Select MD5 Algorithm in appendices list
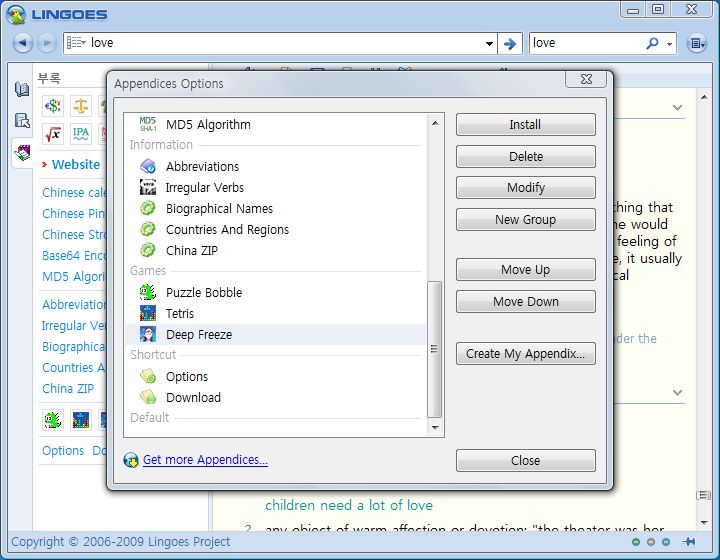 [276, 124]
